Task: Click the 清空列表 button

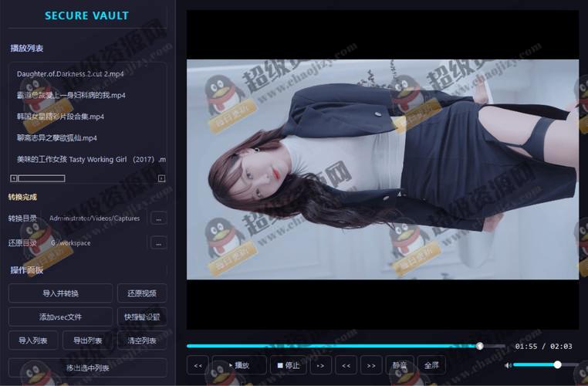Action: [x=142, y=340]
